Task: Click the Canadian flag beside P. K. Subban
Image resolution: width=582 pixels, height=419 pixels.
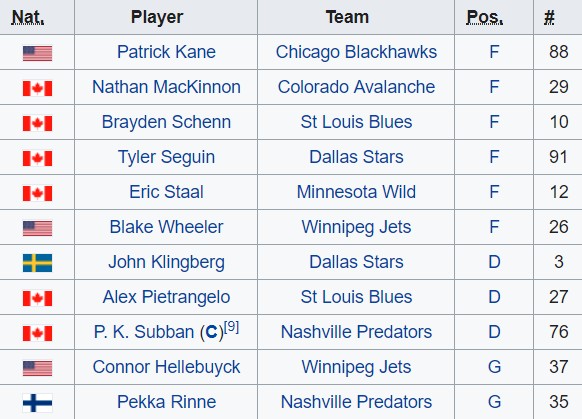Action: pyautogui.click(x=37, y=333)
